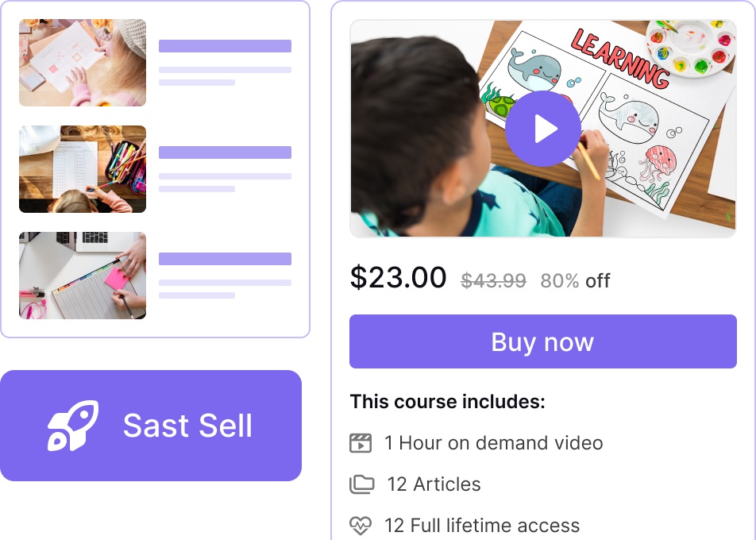Click the video clapperboard icon

361,443
